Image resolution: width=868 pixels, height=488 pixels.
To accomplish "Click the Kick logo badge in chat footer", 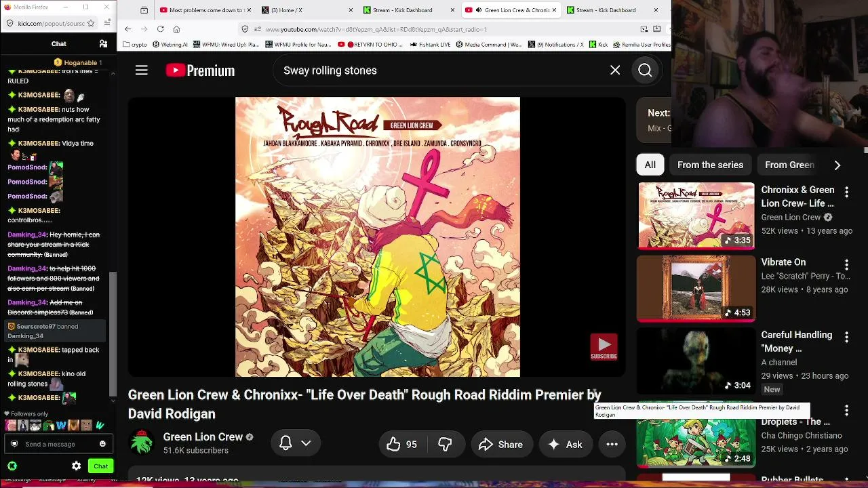I will (x=12, y=466).
